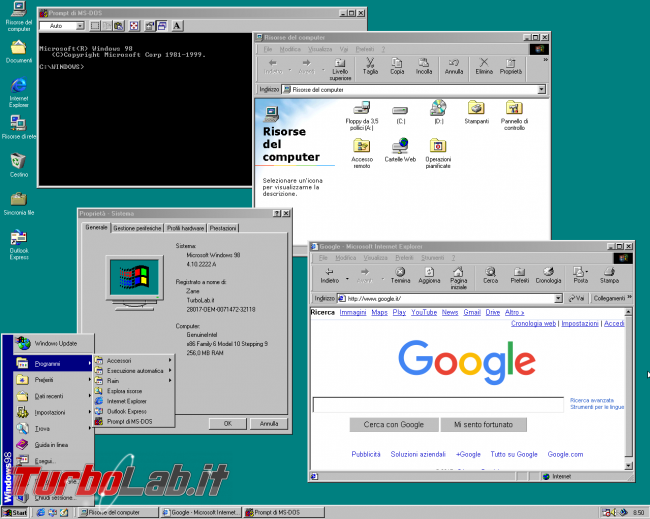
Task: Open Immagini link on Google page
Action: pyautogui.click(x=353, y=313)
